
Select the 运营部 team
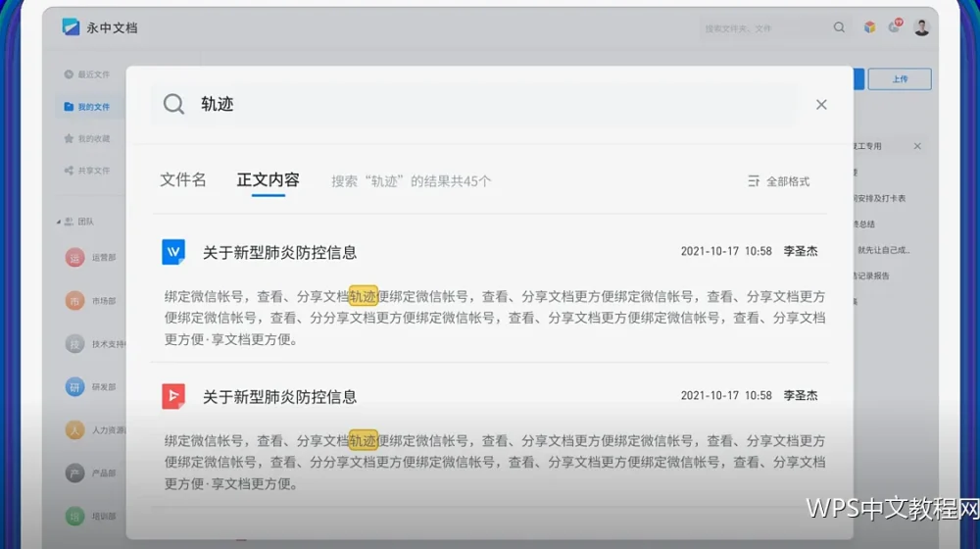[x=91, y=257]
